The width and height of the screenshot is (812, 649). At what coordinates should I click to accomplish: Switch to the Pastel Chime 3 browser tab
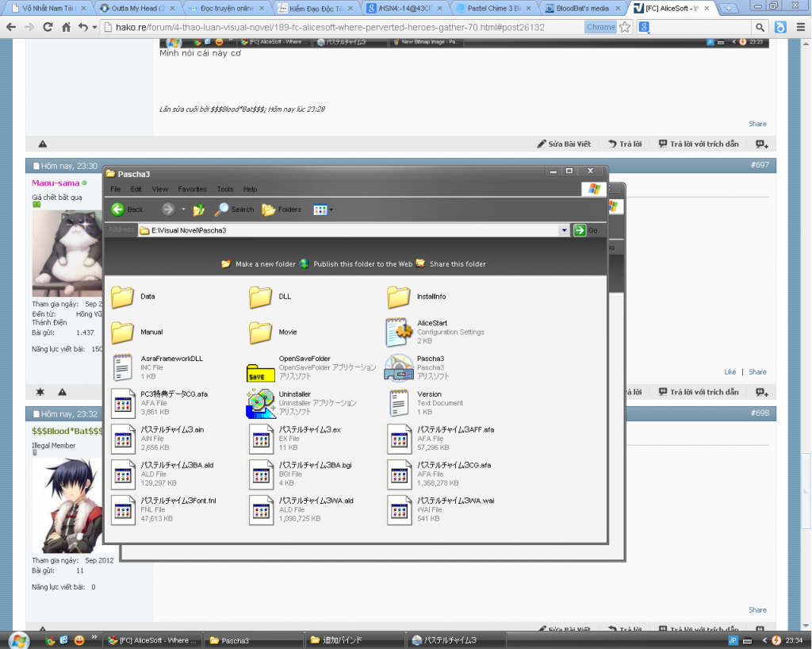[493, 8]
